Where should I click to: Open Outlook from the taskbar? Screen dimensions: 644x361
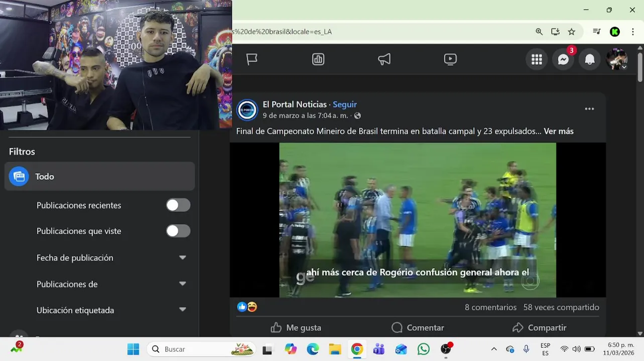tap(401, 349)
